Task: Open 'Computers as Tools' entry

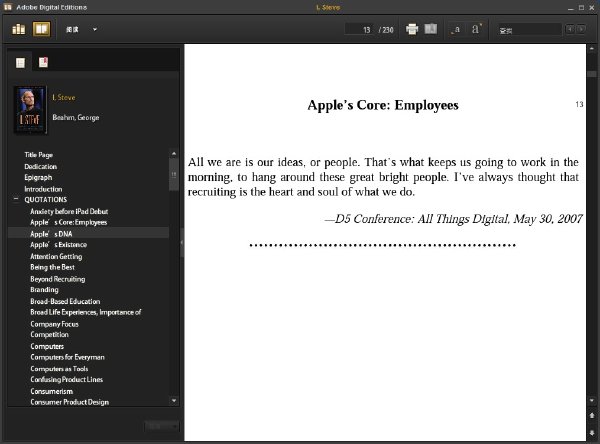Action: click(x=59, y=369)
